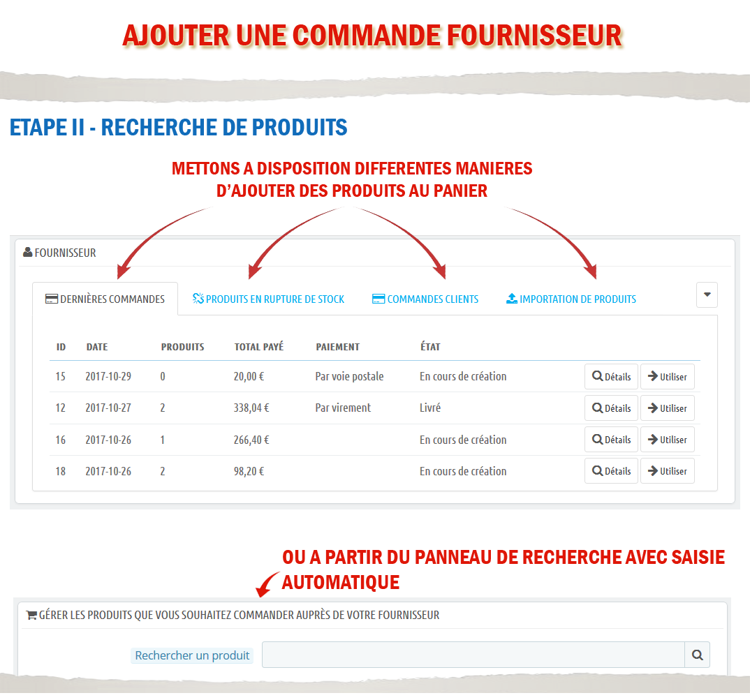Click the Rechercher un produit input field

click(x=473, y=655)
